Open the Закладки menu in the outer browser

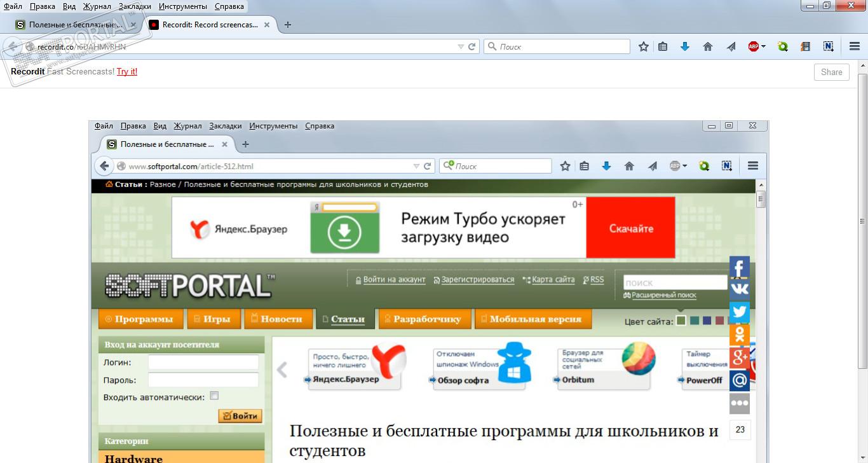click(x=135, y=6)
